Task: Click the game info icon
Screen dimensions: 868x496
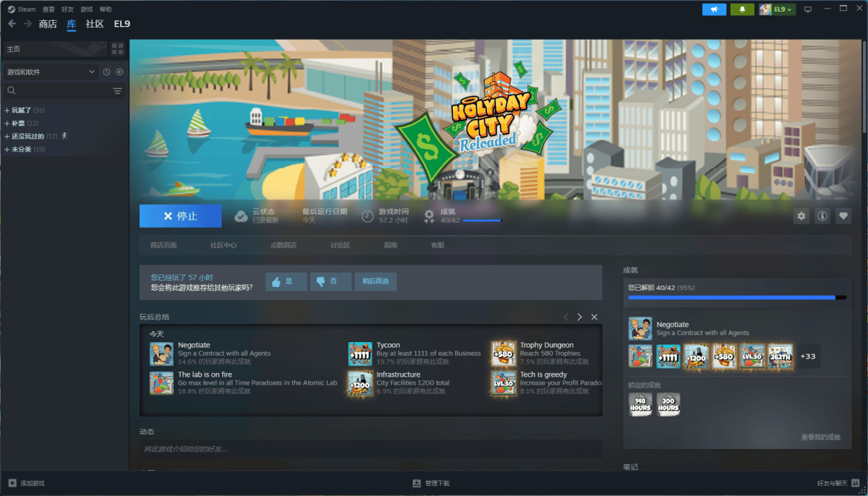Action: point(822,216)
